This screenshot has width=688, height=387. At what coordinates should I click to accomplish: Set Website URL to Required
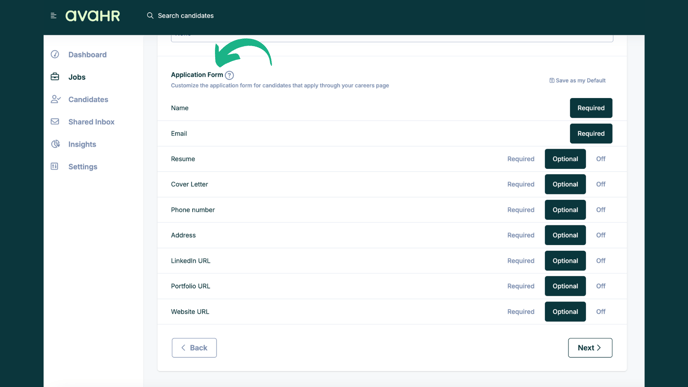pos(521,312)
